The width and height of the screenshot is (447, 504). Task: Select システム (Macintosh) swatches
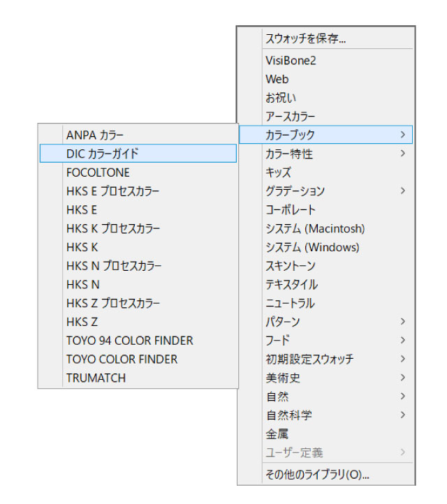[x=314, y=228]
